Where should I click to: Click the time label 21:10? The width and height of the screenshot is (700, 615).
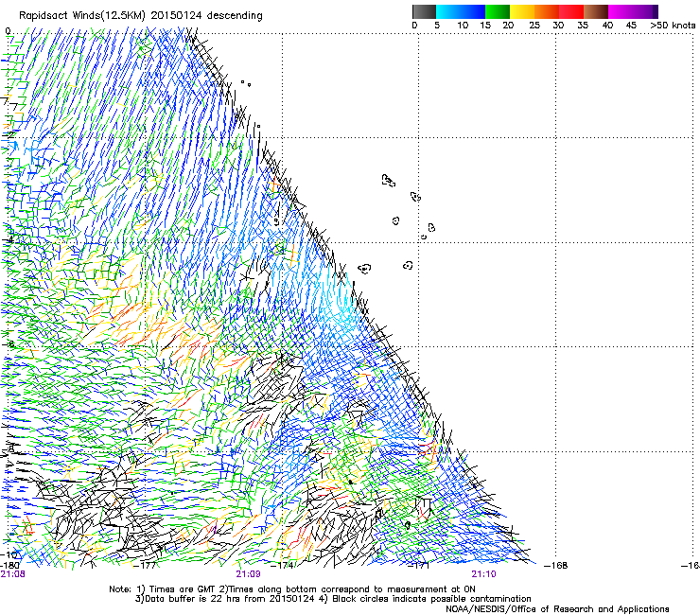(x=484, y=574)
